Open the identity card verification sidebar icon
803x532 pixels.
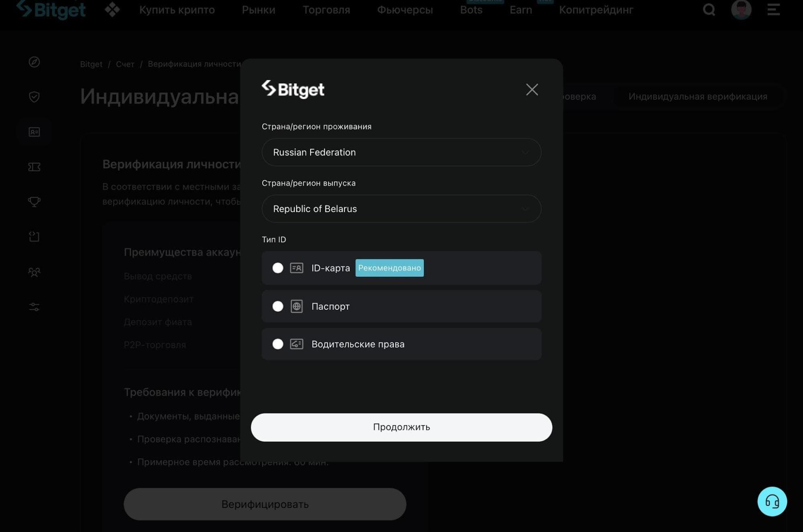[x=34, y=132]
